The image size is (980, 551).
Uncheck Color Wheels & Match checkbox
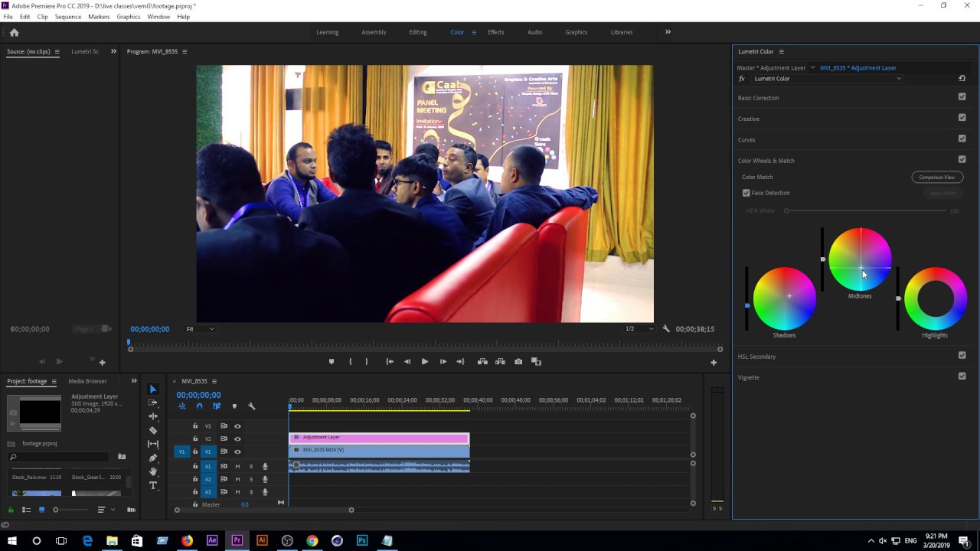pos(962,159)
